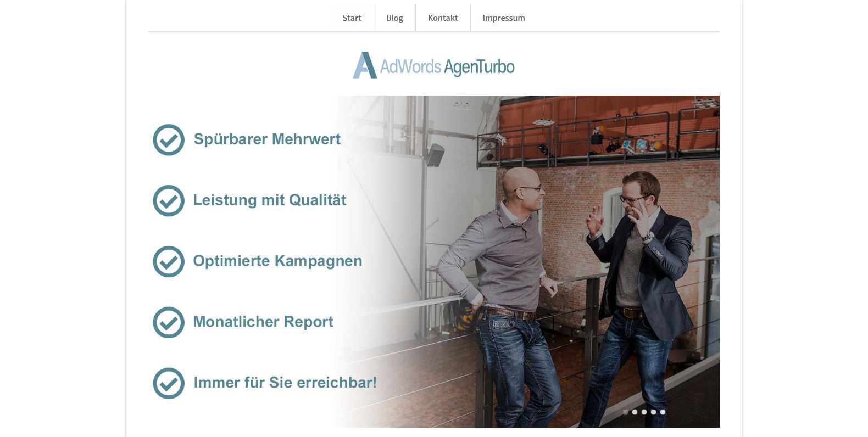Select the fourth slider pagination dot
The image size is (868, 437).
click(x=654, y=412)
